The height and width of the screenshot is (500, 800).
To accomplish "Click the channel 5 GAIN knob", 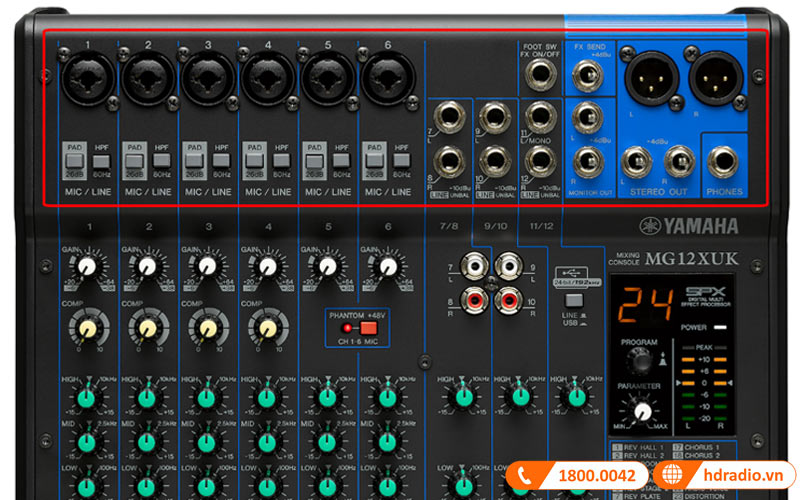I will click(328, 266).
